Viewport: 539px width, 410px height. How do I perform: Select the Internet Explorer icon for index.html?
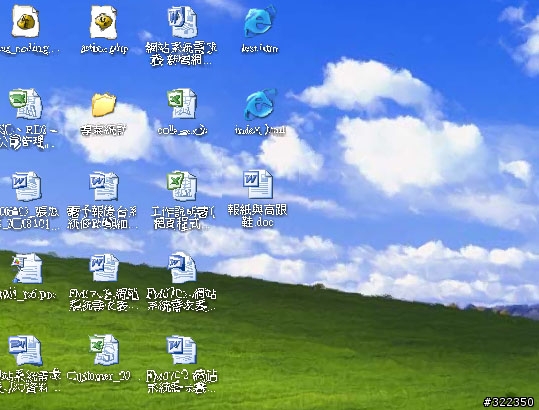(x=260, y=104)
